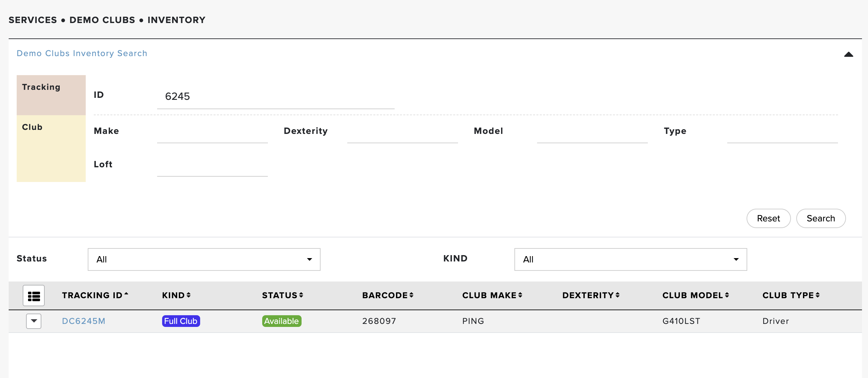This screenshot has width=868, height=378.
Task: Click the Services Demo Clubs Inventory breadcrumb
Action: click(107, 20)
